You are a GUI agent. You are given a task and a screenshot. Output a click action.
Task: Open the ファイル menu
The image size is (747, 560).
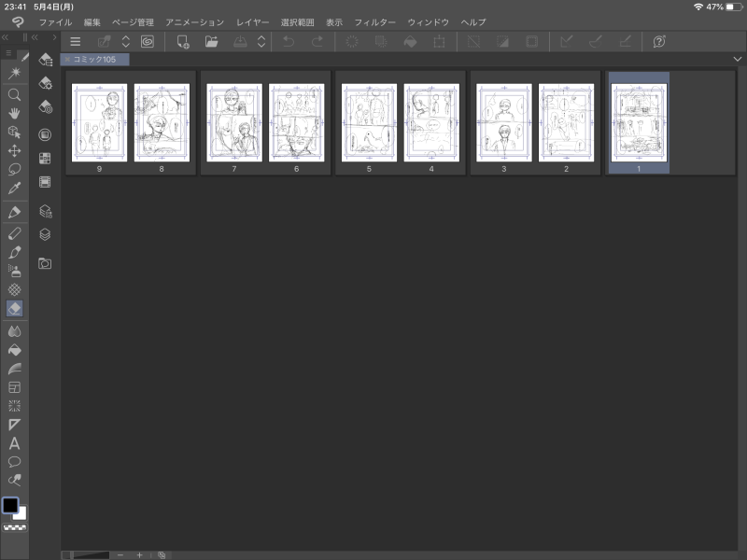55,22
